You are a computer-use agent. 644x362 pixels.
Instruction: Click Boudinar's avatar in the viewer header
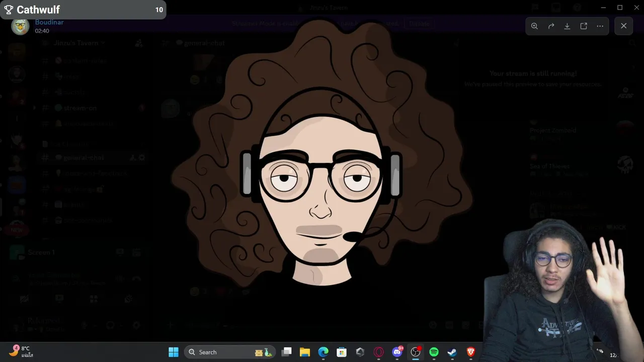point(20,26)
